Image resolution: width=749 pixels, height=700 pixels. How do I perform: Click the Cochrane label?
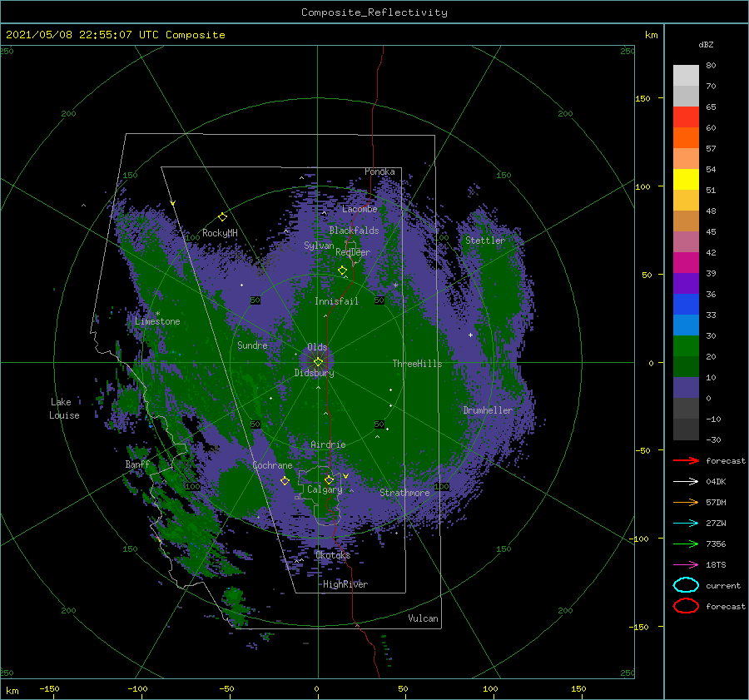pyautogui.click(x=272, y=465)
